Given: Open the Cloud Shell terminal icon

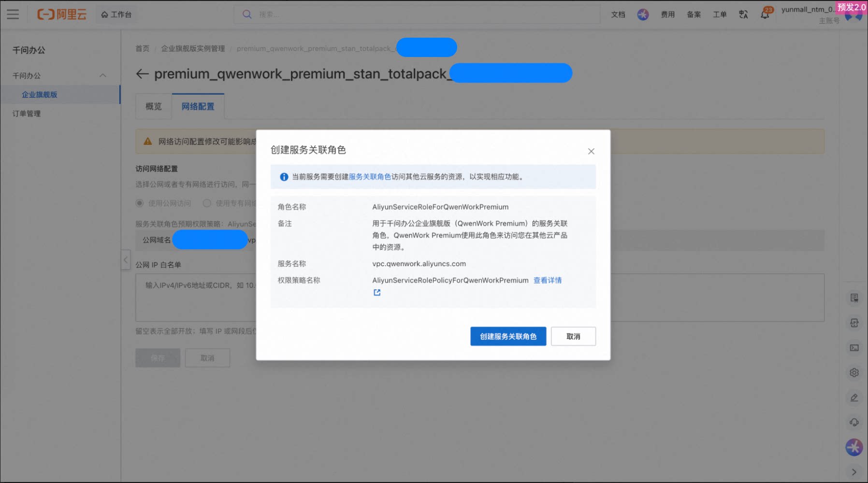Looking at the screenshot, I should (x=854, y=348).
